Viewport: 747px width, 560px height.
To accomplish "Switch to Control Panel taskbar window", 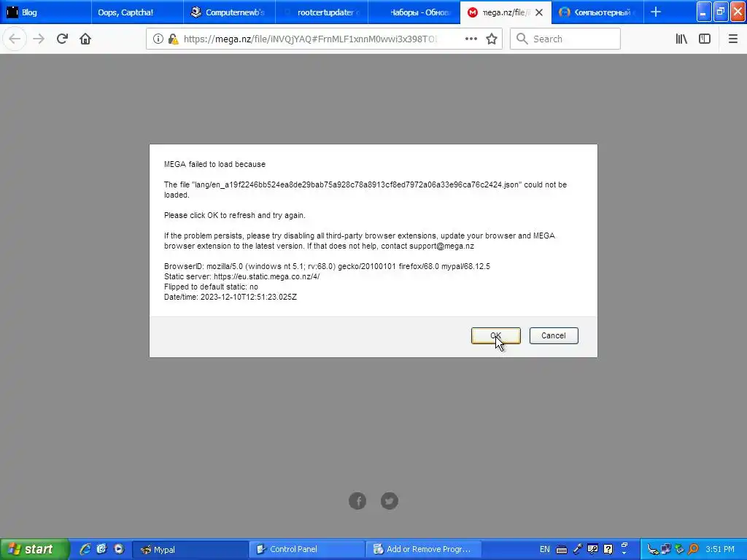I will (307, 550).
